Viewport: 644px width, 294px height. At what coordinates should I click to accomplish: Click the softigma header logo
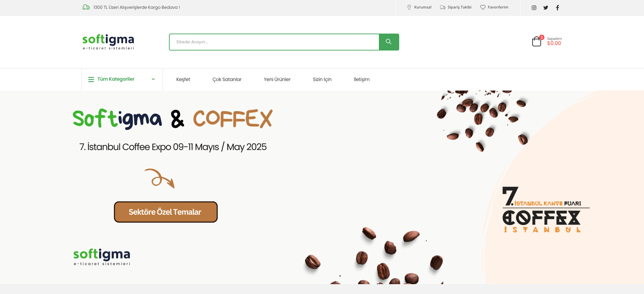point(108,42)
